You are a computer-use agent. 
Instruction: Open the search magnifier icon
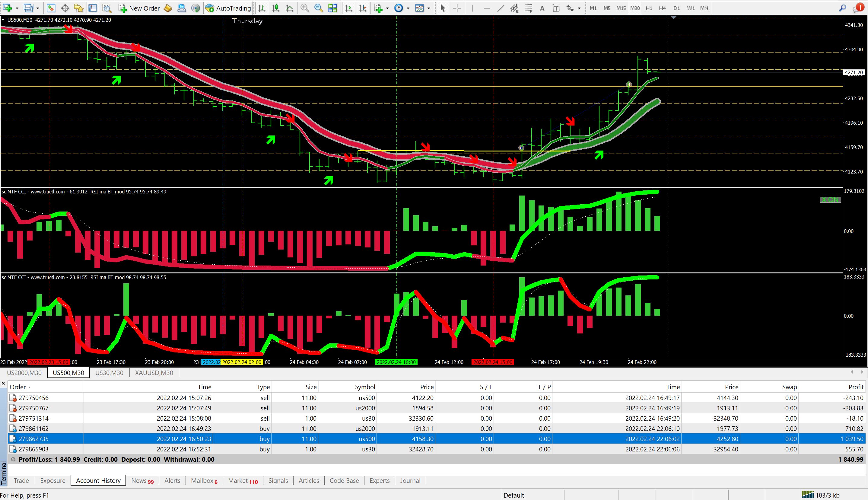click(x=842, y=8)
